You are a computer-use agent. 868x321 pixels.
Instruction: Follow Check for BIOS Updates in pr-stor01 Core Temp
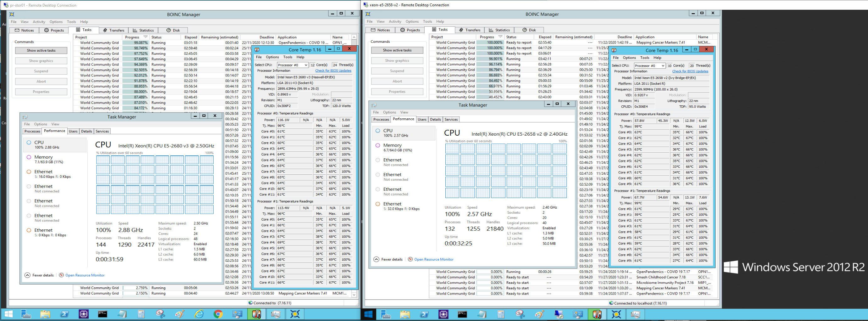[x=333, y=70]
